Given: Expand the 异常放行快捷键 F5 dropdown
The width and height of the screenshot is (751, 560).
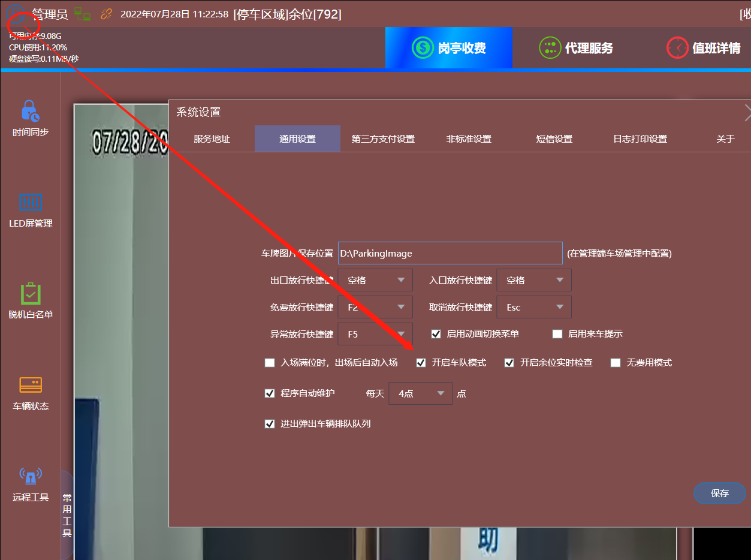Looking at the screenshot, I should (x=375, y=334).
